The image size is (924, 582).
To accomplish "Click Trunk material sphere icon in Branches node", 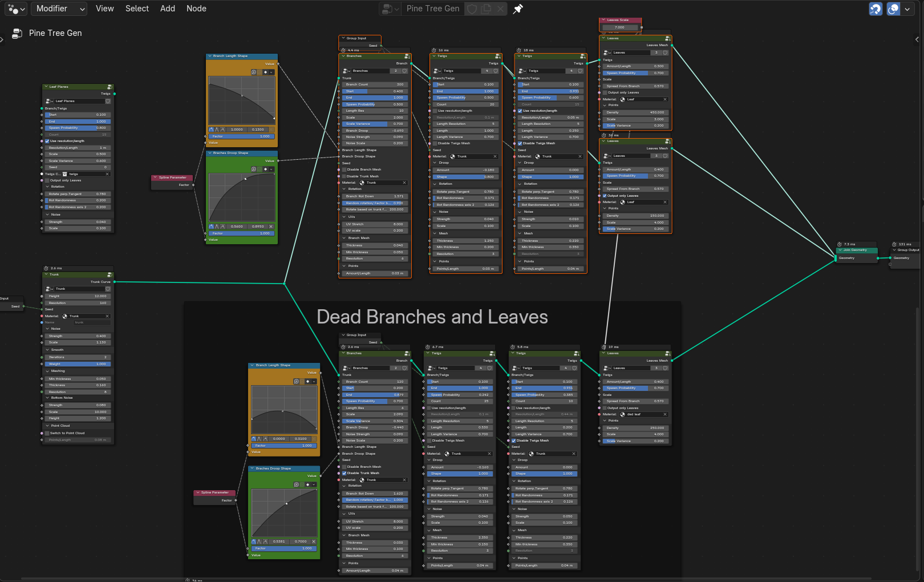I will (x=362, y=183).
